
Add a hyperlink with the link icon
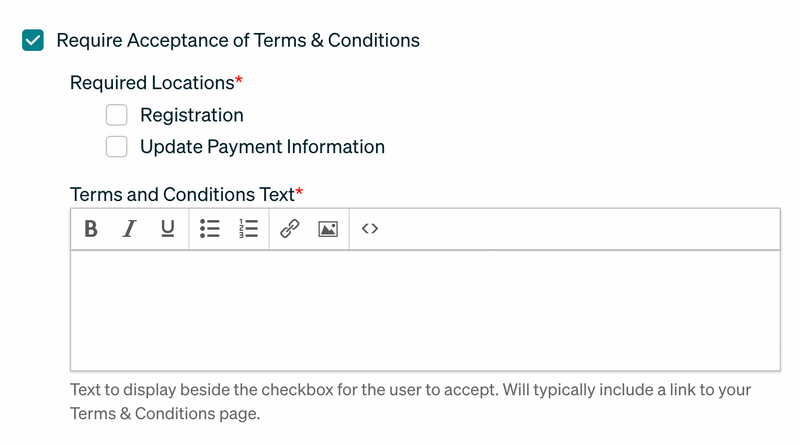(x=289, y=229)
